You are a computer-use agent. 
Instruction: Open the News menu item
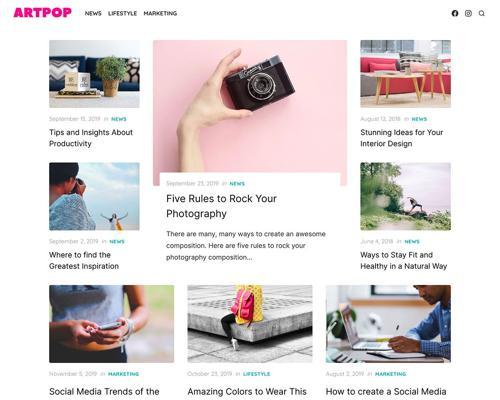coord(93,13)
